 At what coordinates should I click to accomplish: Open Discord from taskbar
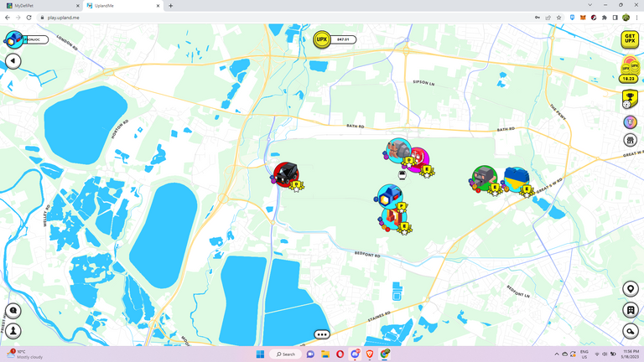click(355, 354)
